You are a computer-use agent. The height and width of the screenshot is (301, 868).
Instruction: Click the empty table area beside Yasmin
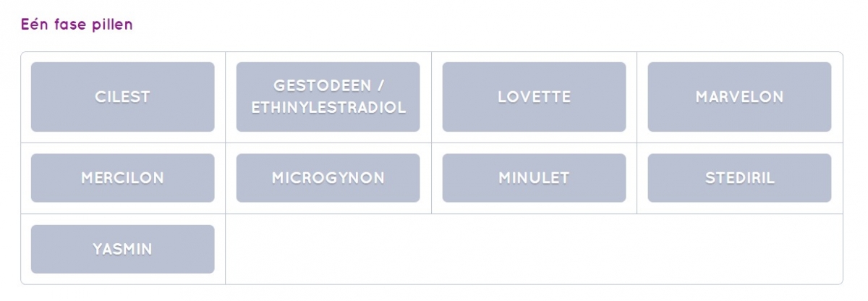click(x=534, y=249)
